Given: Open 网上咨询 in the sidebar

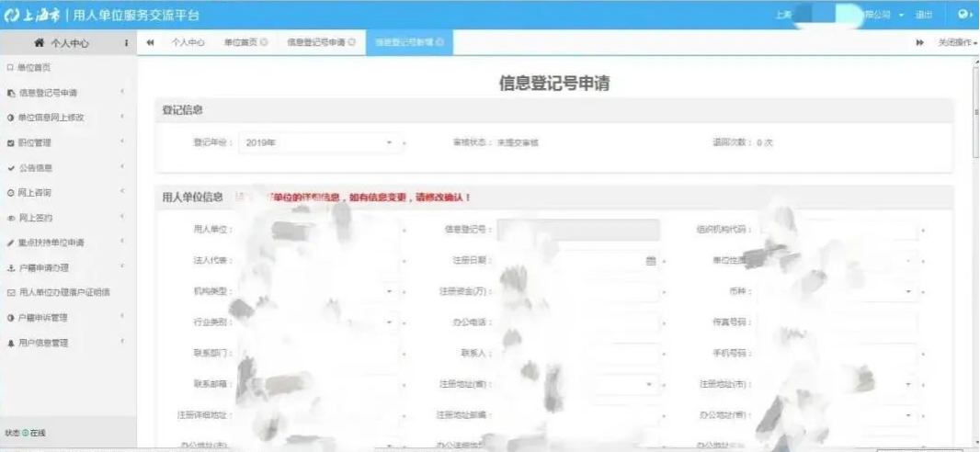Looking at the screenshot, I should [x=35, y=193].
